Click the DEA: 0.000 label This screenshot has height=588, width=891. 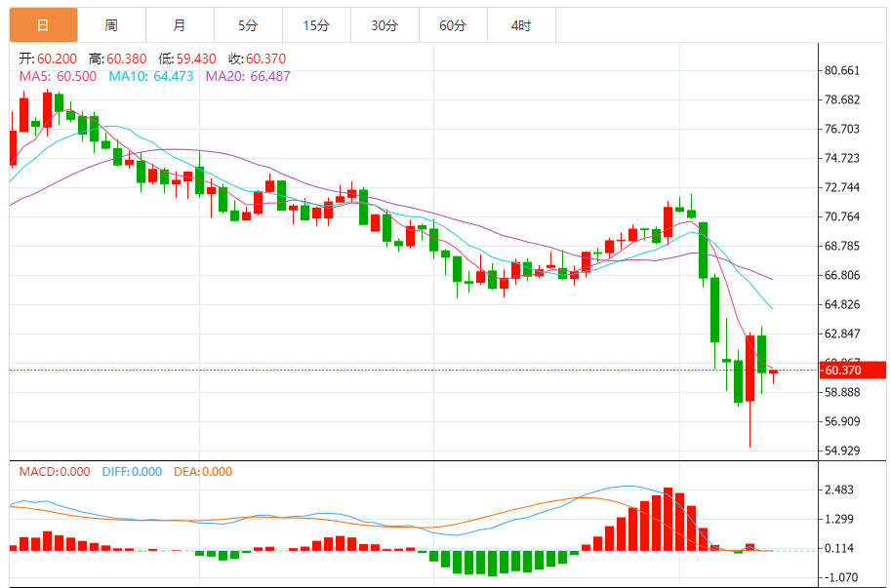pos(203,472)
